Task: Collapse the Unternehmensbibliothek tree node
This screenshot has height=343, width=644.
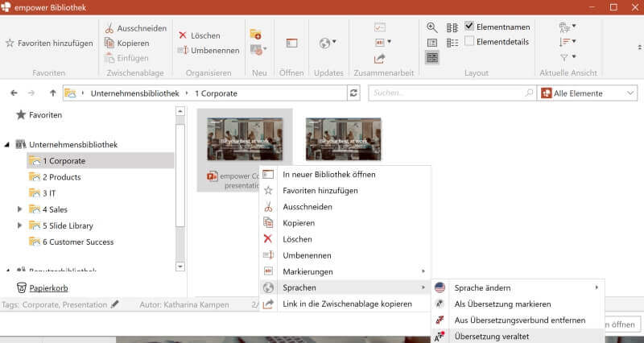Action: click(7, 145)
